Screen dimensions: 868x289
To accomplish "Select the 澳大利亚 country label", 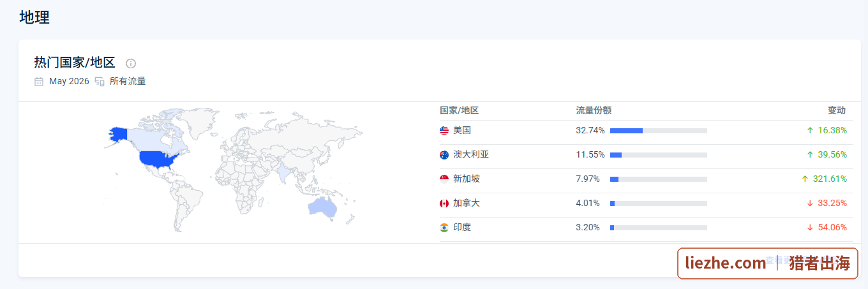I will [x=471, y=154].
